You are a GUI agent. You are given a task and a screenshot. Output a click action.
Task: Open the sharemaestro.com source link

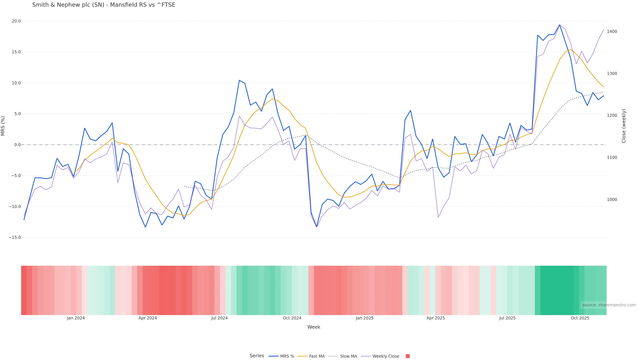tap(608, 305)
